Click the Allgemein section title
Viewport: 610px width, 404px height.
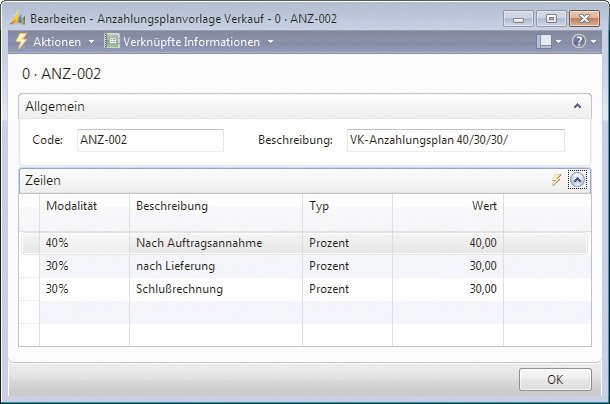(55, 106)
